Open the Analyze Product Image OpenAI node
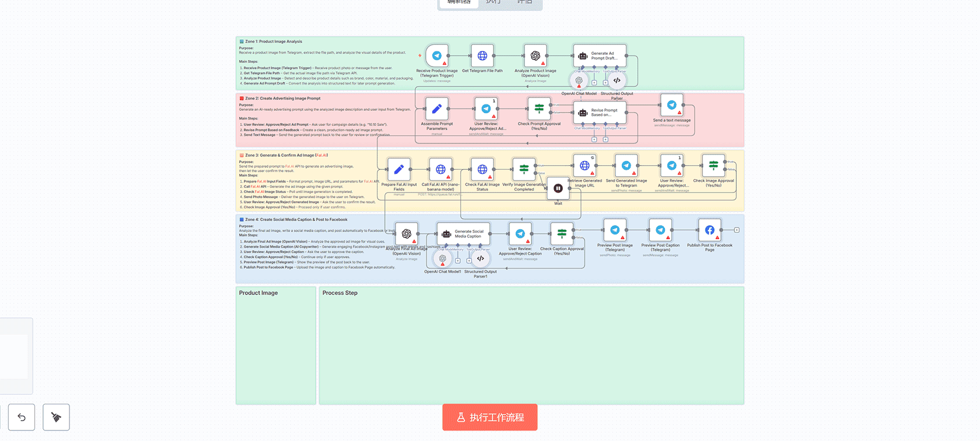 [535, 56]
